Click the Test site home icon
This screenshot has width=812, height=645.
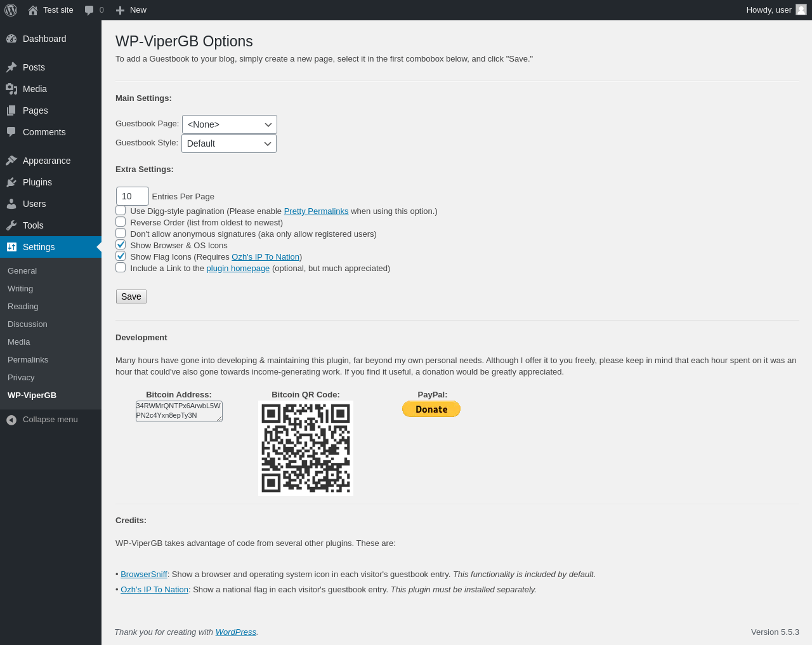[x=33, y=10]
